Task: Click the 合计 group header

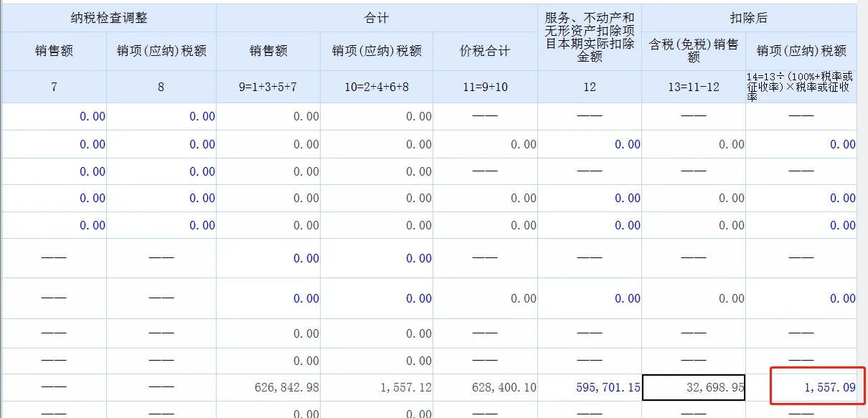Action: (377, 18)
